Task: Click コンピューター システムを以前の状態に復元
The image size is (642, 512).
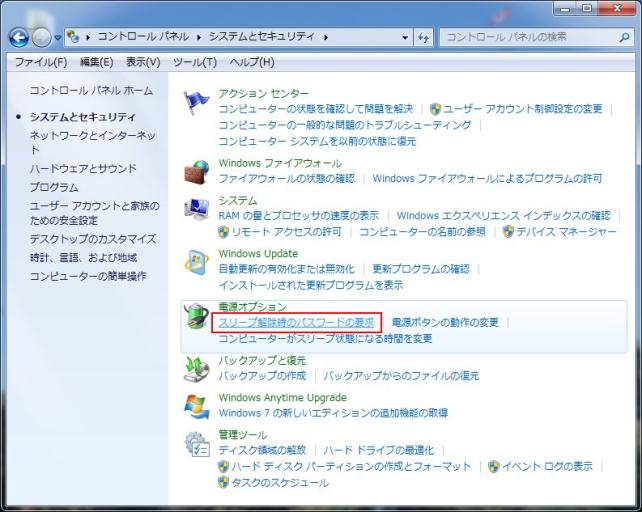Action: [x=317, y=142]
